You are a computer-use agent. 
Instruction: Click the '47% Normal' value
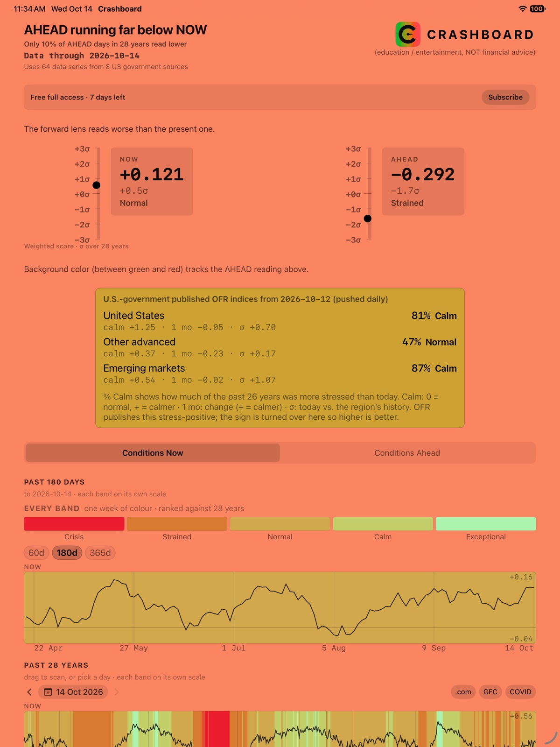[x=429, y=342]
